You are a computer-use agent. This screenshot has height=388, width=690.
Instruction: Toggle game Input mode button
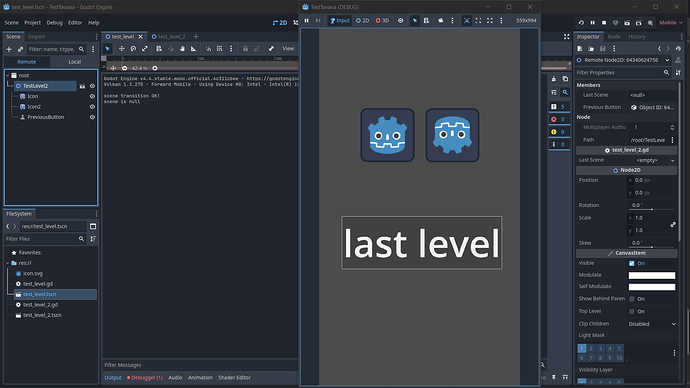340,21
